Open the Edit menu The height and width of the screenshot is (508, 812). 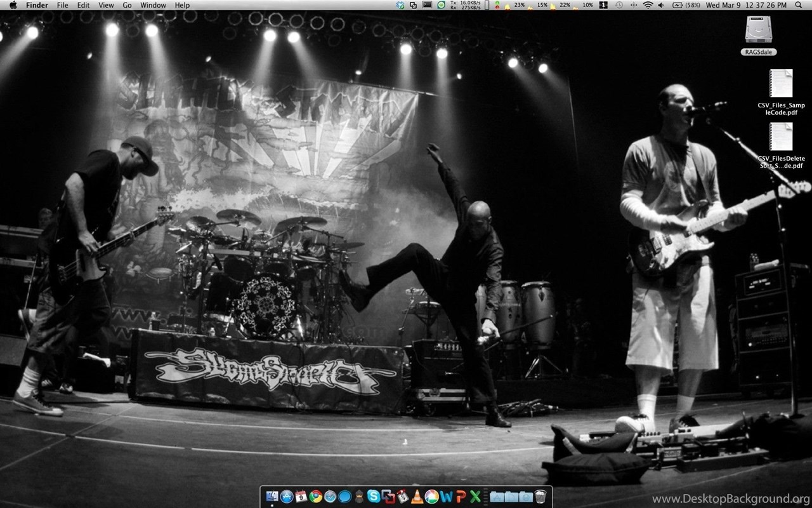tap(84, 5)
